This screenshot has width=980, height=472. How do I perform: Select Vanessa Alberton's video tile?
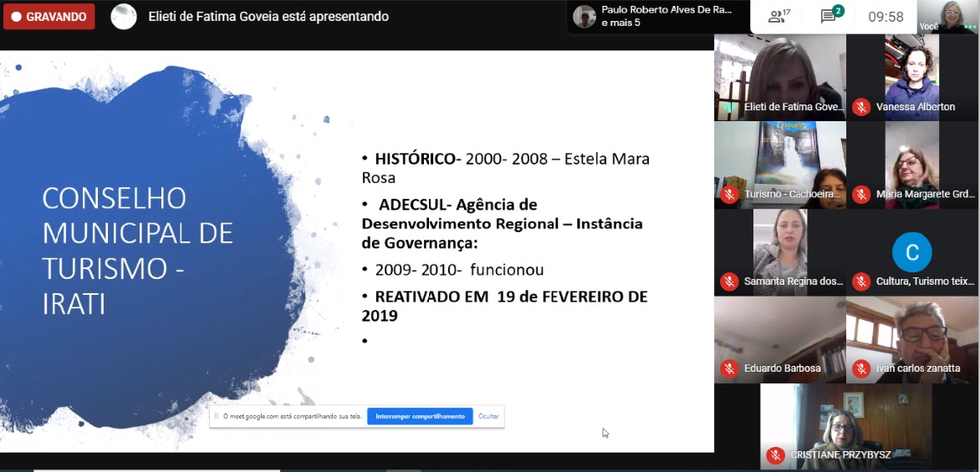(x=912, y=77)
